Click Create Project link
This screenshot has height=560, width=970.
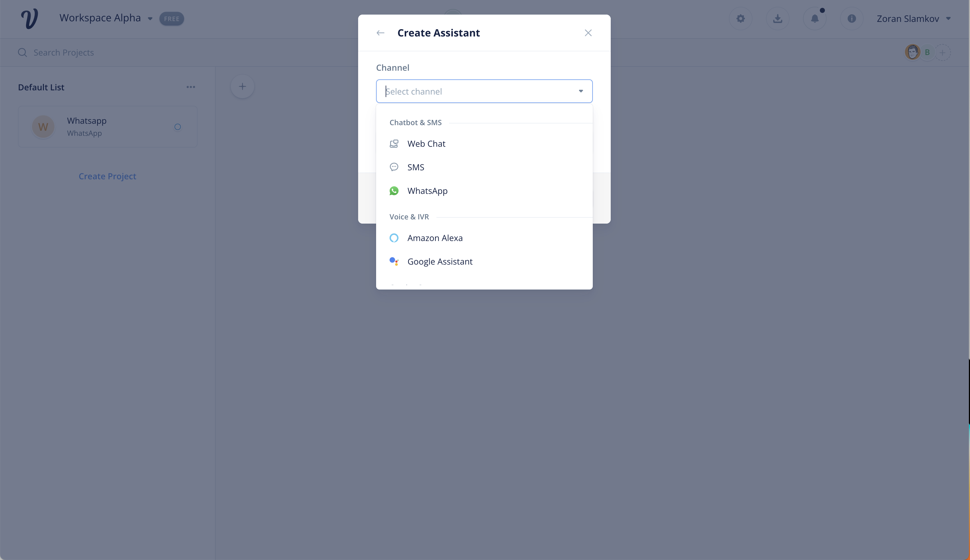click(x=107, y=176)
